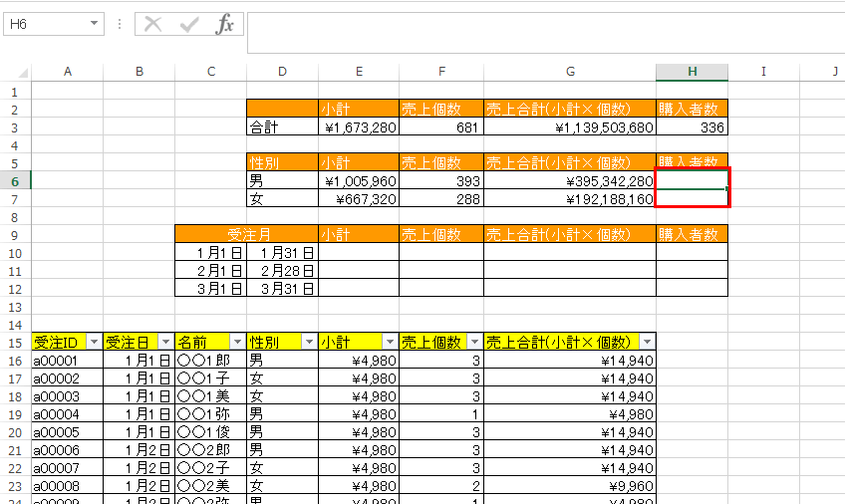Open the 売上合計(小計×個数) filter dropdown
The width and height of the screenshot is (845, 504).
(x=647, y=342)
